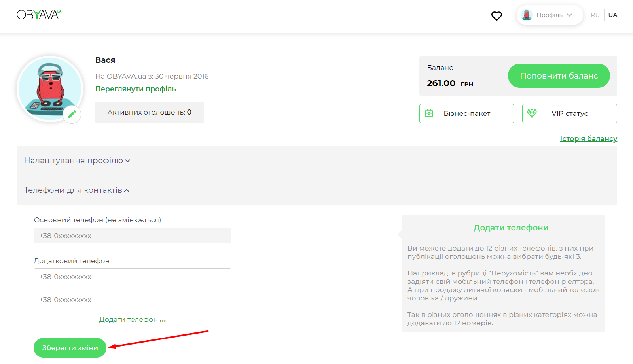Click the large user avatar picture
The image size is (633, 364).
[49, 89]
